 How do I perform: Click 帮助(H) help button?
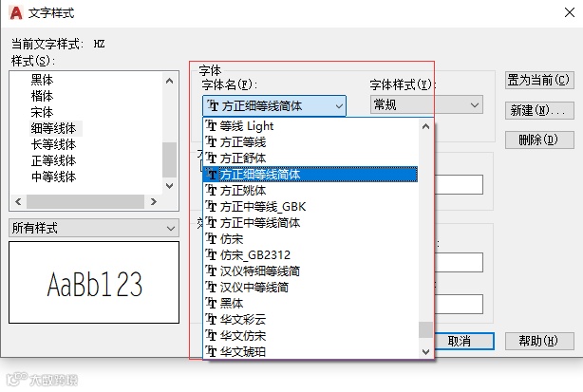[x=539, y=341]
